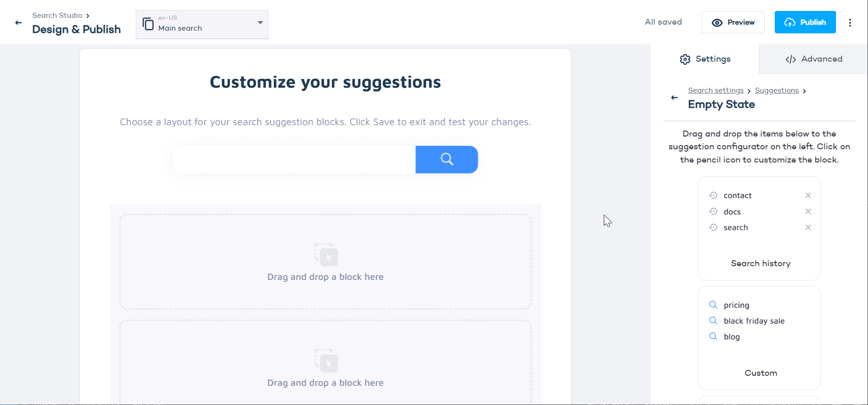Open the Search settings breadcrumb link

[x=715, y=90]
